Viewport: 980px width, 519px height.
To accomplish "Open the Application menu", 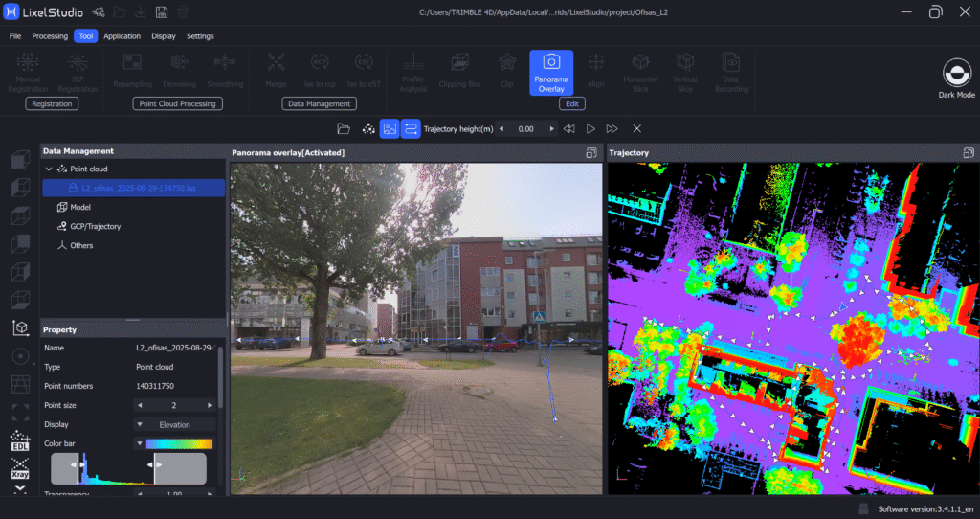I will [x=122, y=36].
